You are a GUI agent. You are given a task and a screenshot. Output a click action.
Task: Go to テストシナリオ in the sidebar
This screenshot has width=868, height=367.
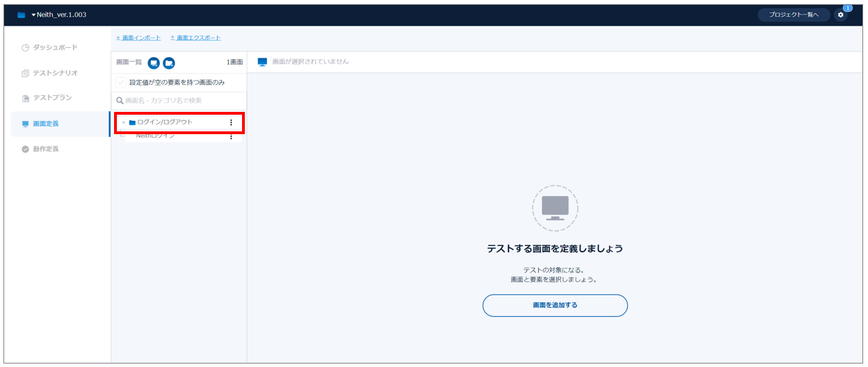point(55,73)
